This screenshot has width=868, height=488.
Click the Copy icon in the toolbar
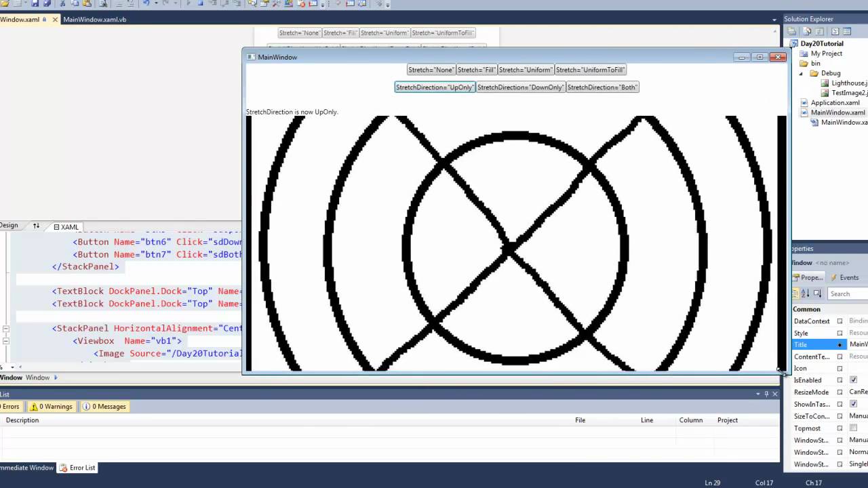pos(75,3)
